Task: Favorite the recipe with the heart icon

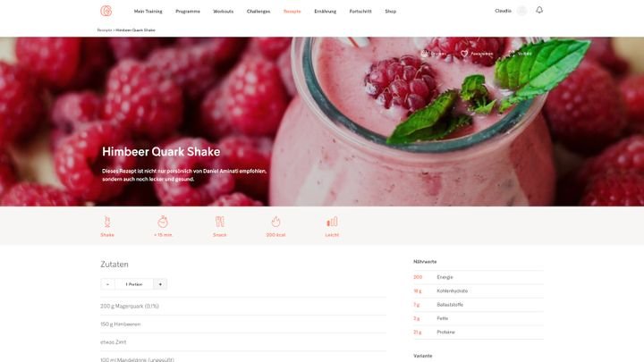Action: [464, 54]
